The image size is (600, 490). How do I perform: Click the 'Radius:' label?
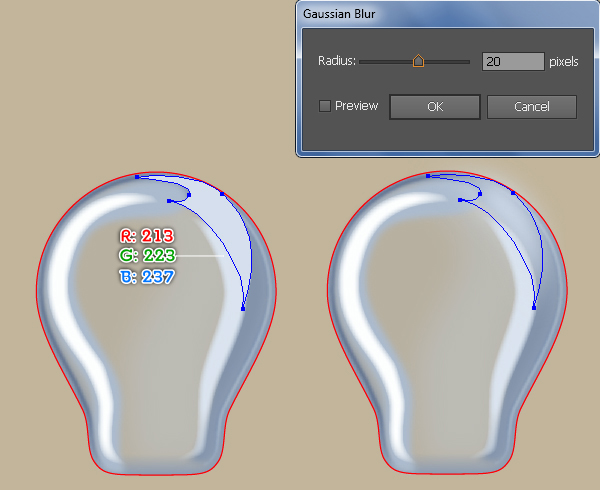tap(337, 61)
